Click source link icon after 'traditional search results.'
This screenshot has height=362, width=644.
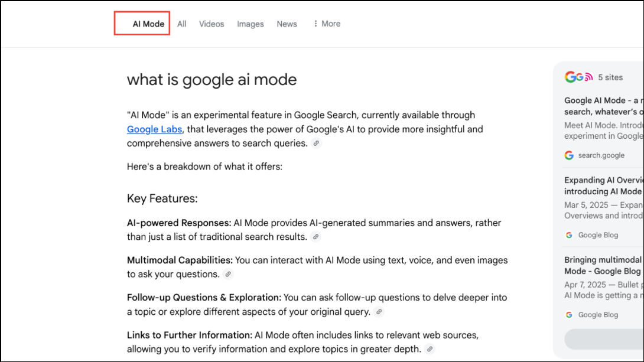tap(316, 237)
